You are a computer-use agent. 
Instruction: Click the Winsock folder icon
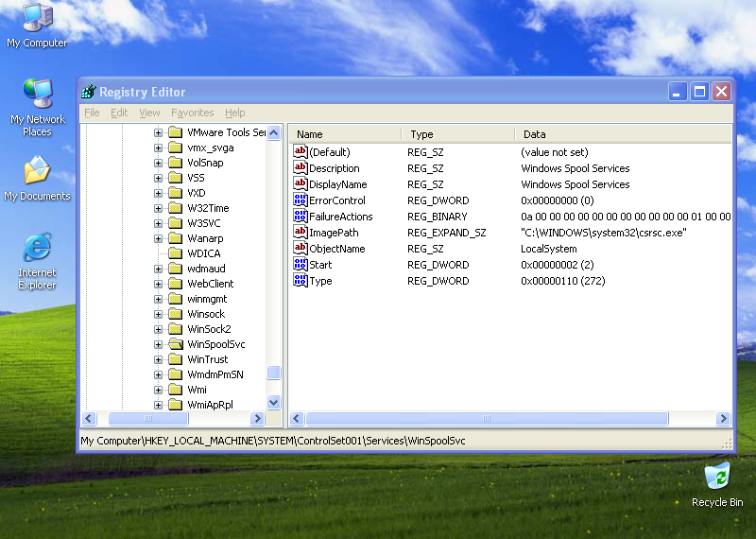click(x=176, y=314)
